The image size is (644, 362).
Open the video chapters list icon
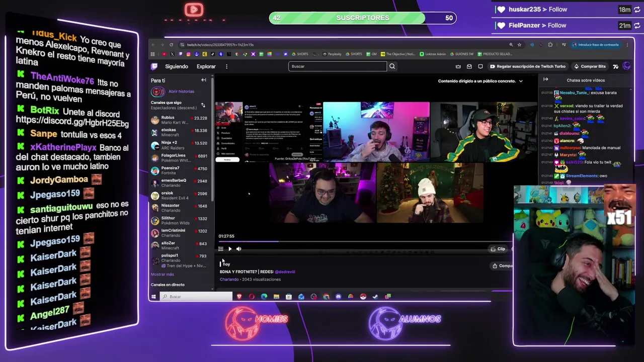click(x=221, y=249)
